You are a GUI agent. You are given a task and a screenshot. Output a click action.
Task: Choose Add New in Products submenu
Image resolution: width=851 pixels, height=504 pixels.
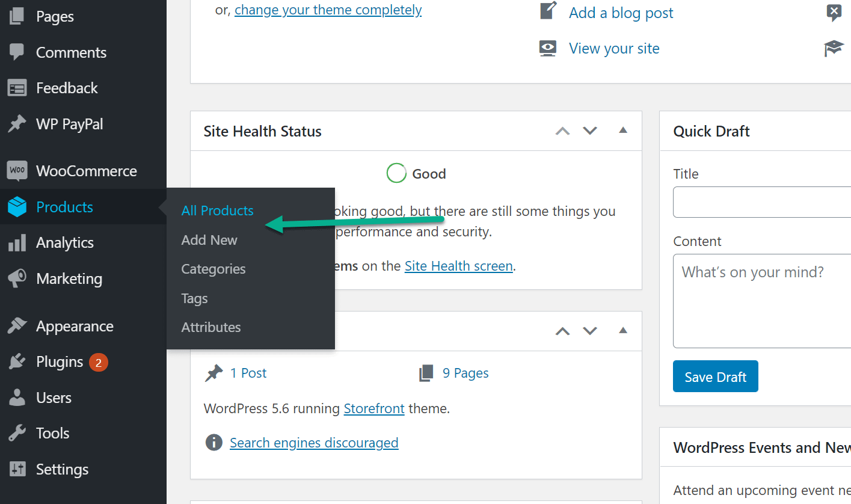[209, 240]
